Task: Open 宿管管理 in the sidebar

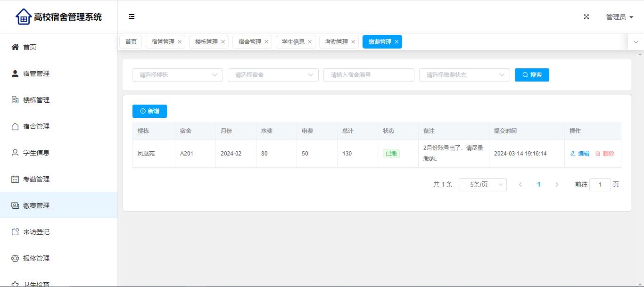Action: pos(36,74)
